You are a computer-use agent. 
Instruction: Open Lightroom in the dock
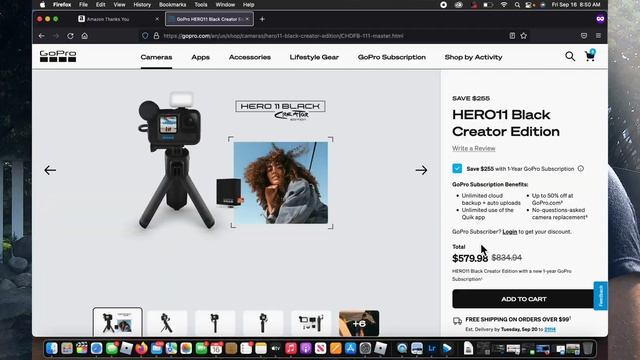432,348
